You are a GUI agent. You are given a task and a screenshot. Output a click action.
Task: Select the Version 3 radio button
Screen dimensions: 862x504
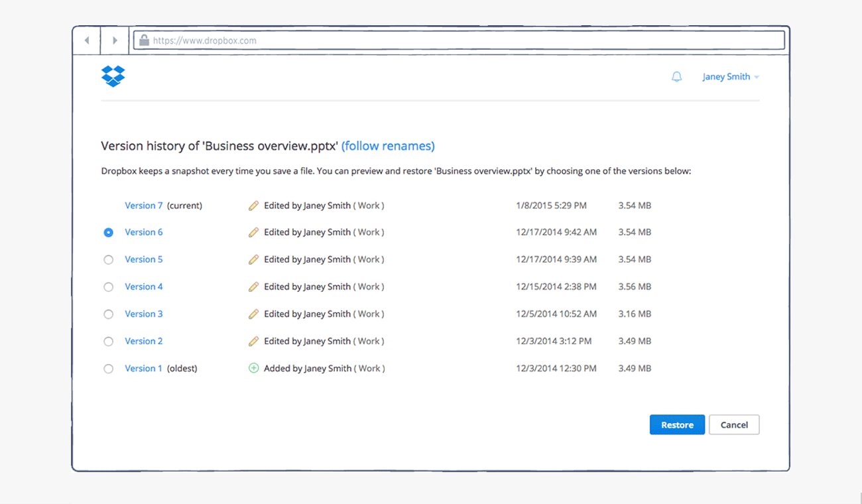pyautogui.click(x=109, y=314)
